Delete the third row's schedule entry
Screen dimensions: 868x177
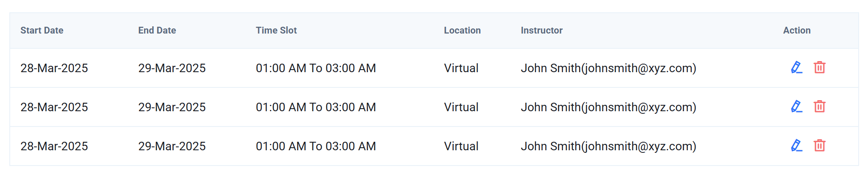click(x=820, y=146)
